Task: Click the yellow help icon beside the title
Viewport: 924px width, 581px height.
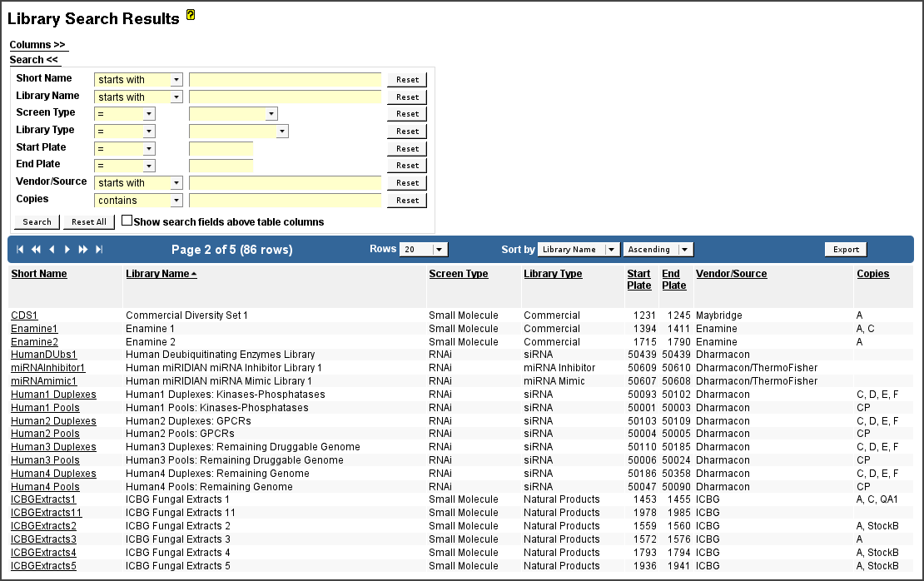Action: click(191, 15)
